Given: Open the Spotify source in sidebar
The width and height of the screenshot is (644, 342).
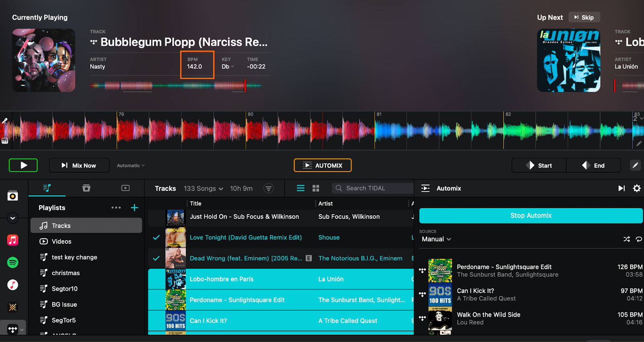Looking at the screenshot, I should coord(13,263).
